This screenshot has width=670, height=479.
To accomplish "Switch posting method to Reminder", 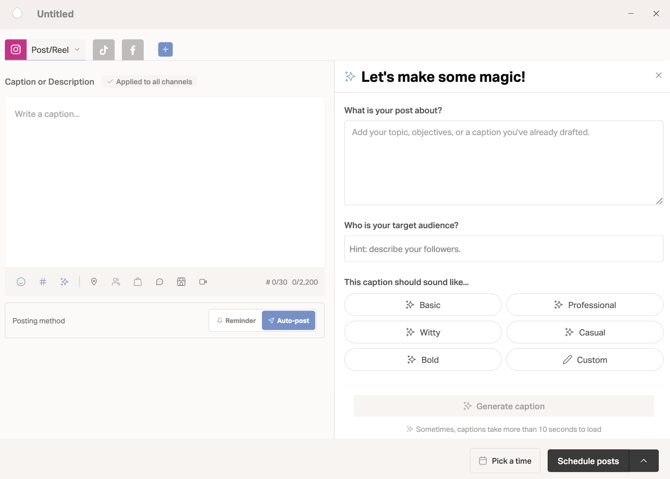I will coord(236,320).
